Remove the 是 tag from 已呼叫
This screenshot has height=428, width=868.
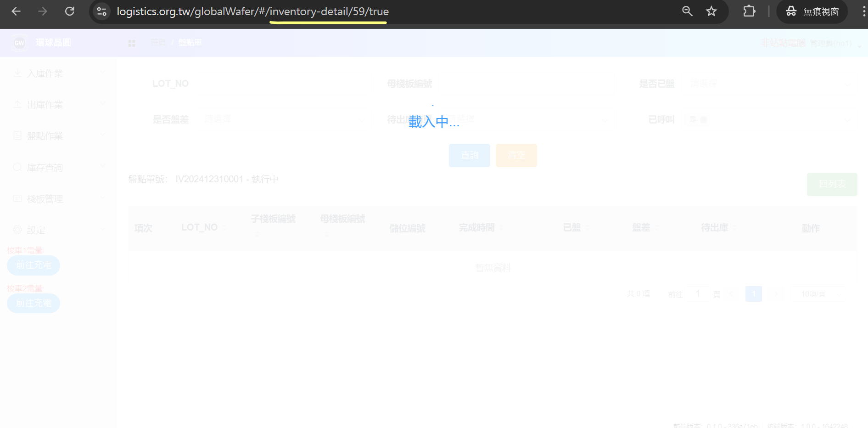coord(703,120)
